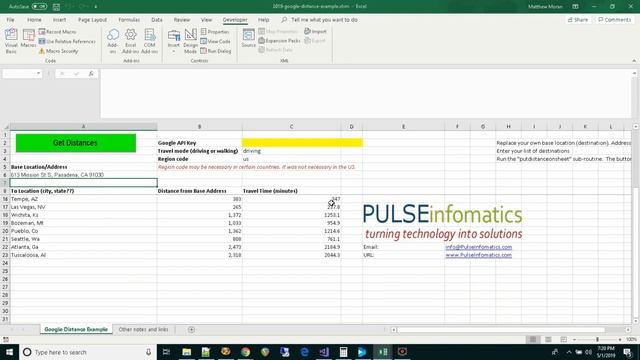The width and height of the screenshot is (640, 360).
Task: Click View Code
Action: tap(216, 41)
